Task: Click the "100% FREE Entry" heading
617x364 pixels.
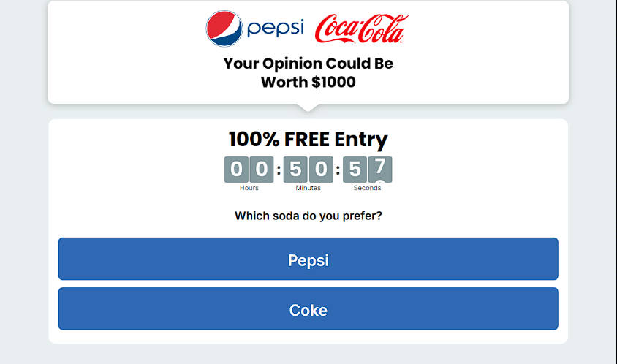Action: point(308,139)
